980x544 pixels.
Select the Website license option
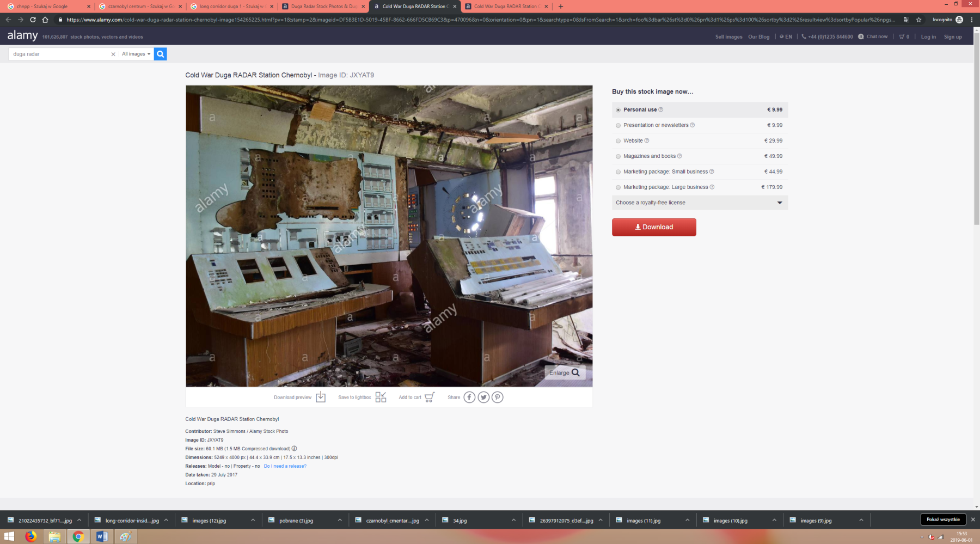(618, 141)
